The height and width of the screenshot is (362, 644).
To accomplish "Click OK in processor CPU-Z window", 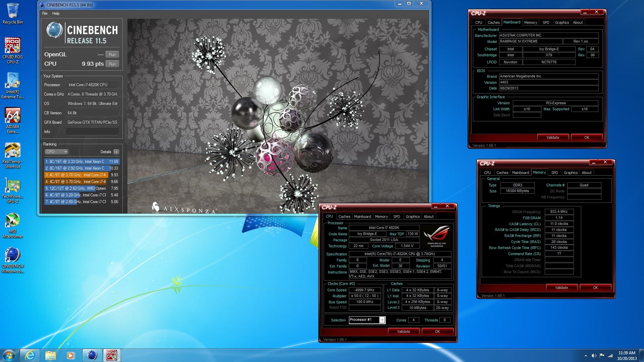I will click(x=437, y=331).
